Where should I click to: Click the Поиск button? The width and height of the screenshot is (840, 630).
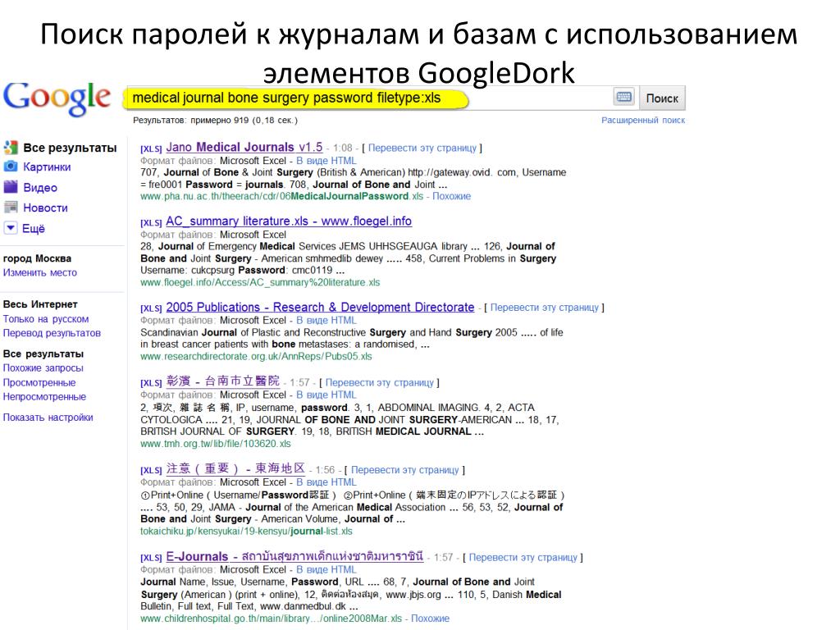[x=662, y=98]
